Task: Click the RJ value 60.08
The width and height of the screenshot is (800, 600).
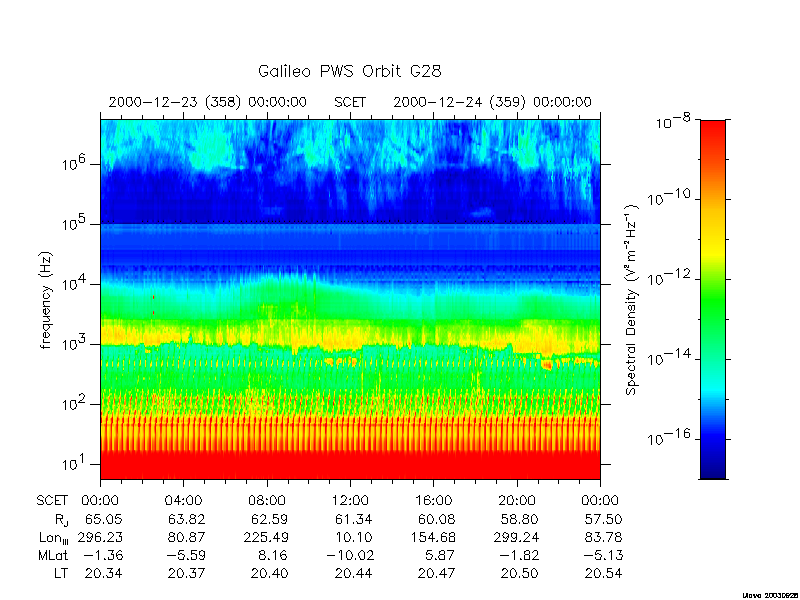Action: pos(436,519)
